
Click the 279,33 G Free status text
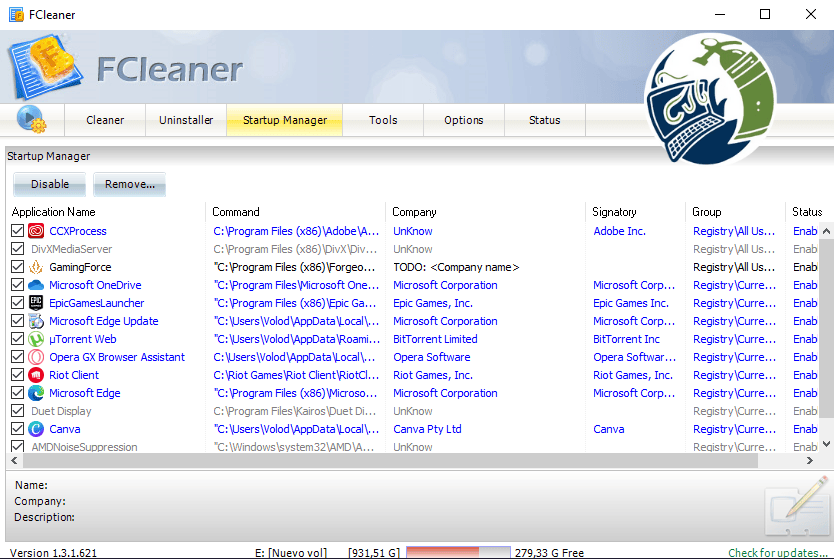(x=549, y=553)
